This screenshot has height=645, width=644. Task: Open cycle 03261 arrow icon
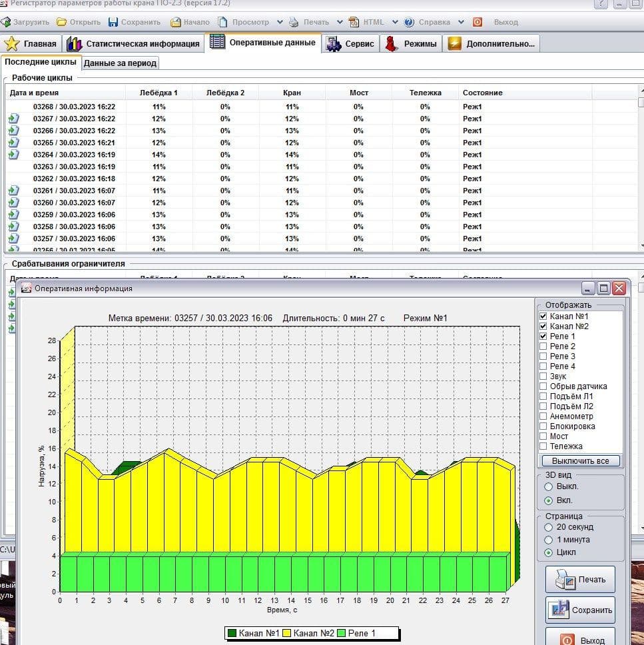coord(13,191)
